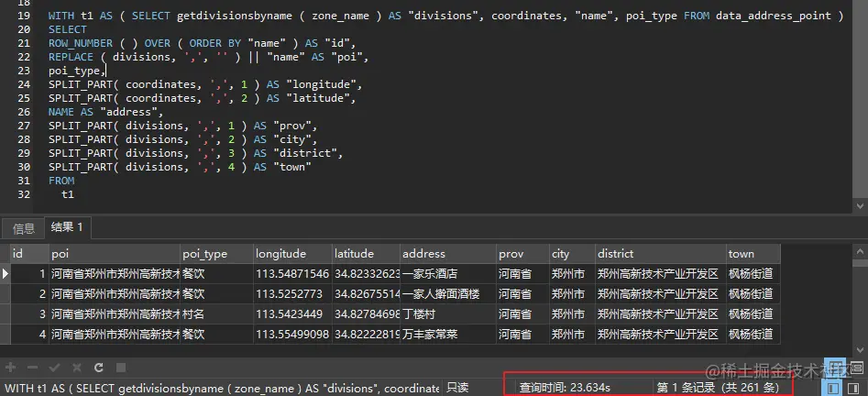Click the FROM keyword on line 31
This screenshot has width=868, height=396.
[60, 181]
